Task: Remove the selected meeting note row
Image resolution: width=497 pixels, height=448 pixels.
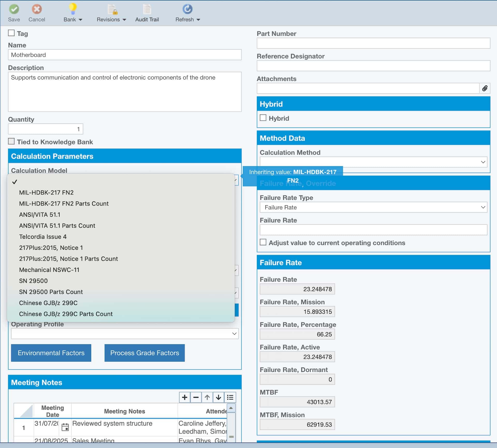Action: (196, 397)
